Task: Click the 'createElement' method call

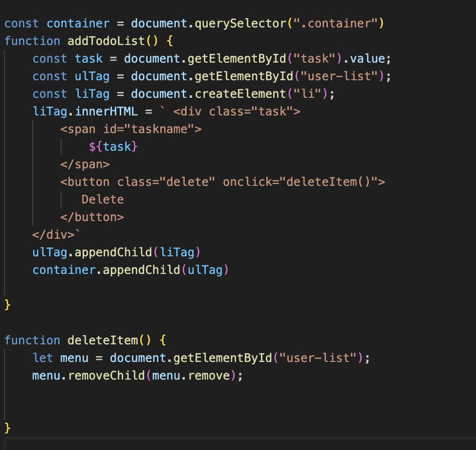Action: (240, 94)
